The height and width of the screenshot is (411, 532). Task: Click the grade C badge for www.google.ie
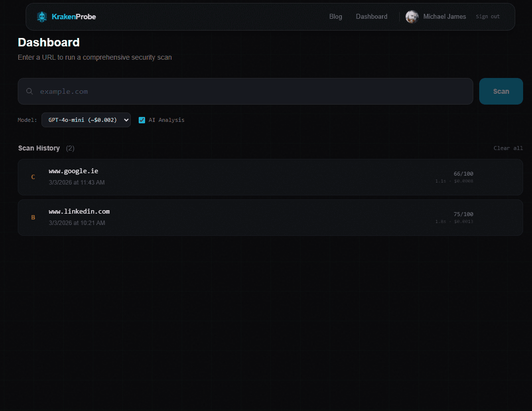tap(33, 177)
